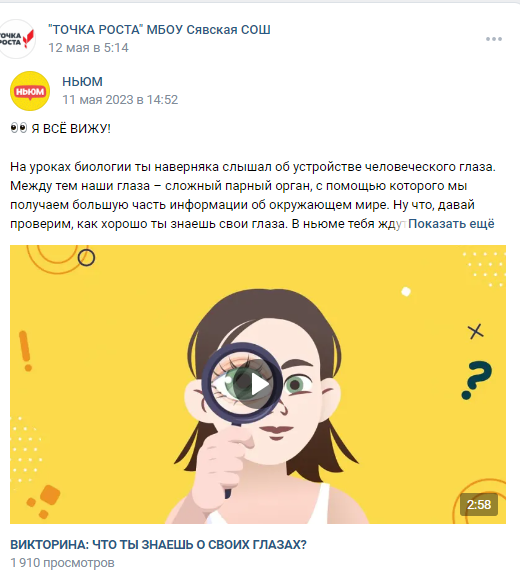Open the repost timestamp 12 мая в 5:14

point(88,48)
